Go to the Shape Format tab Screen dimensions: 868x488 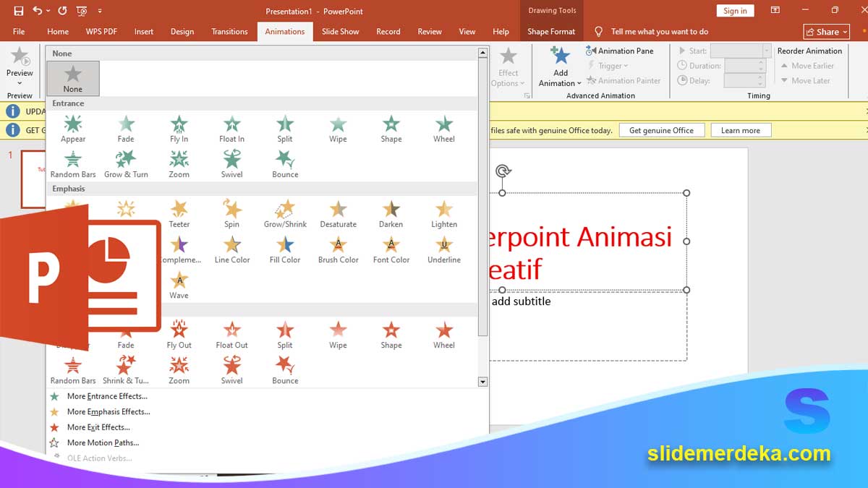(x=551, y=31)
